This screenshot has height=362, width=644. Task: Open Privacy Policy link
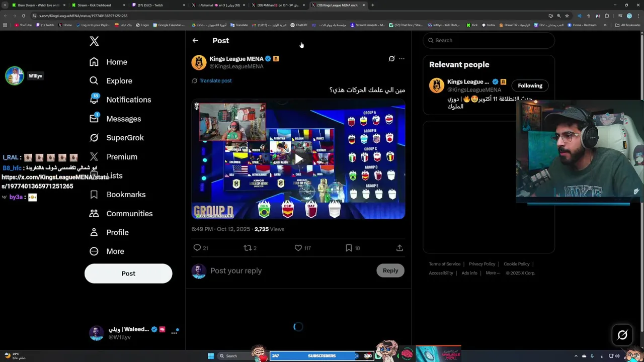pyautogui.click(x=482, y=264)
